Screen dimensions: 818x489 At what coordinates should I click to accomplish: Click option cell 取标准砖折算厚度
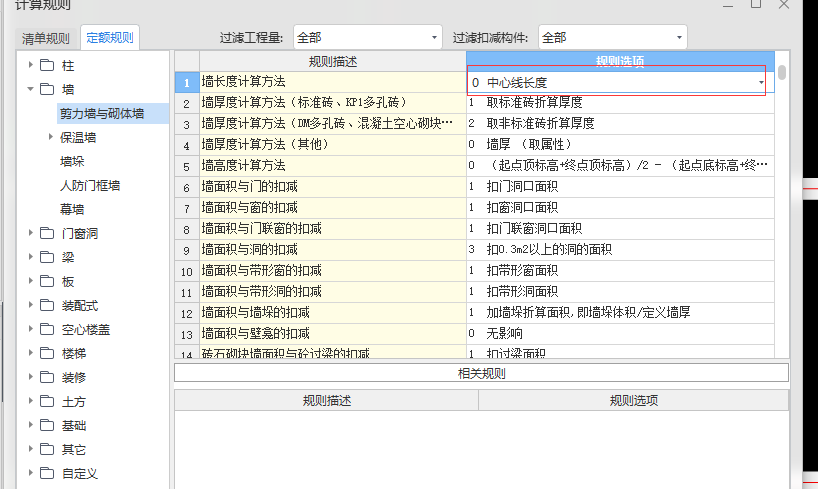tap(620, 103)
